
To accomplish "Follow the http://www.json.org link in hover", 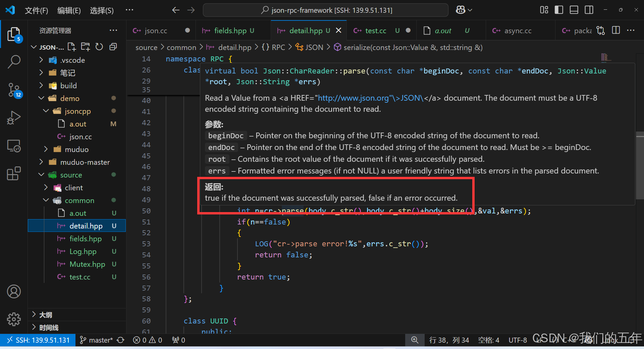I will (x=371, y=98).
